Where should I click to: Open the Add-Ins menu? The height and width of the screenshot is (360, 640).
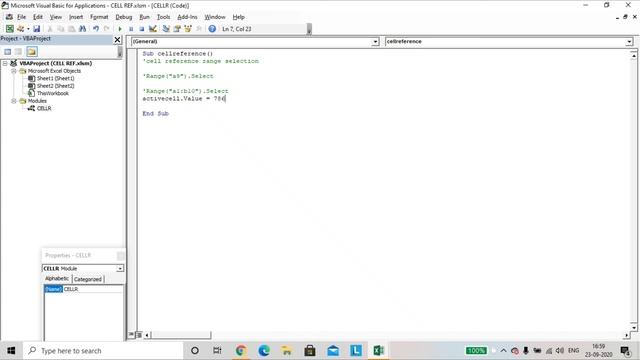187,17
